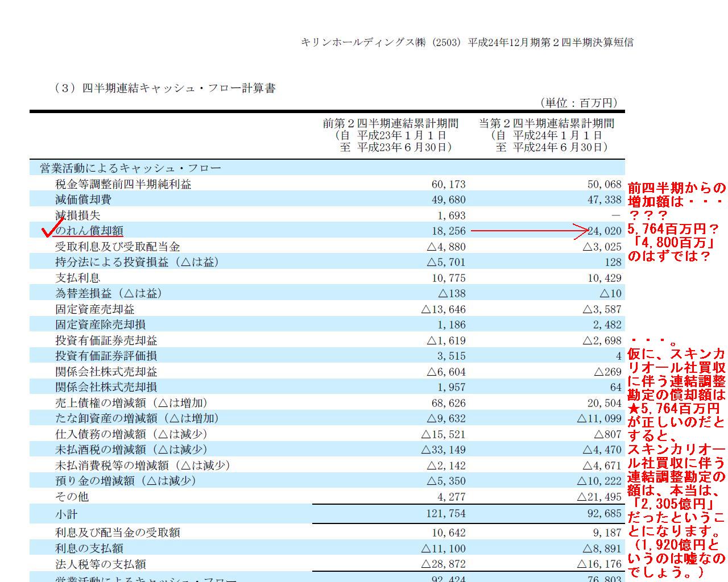
Task: Select the subtotal value 92,685
Action: 605,514
